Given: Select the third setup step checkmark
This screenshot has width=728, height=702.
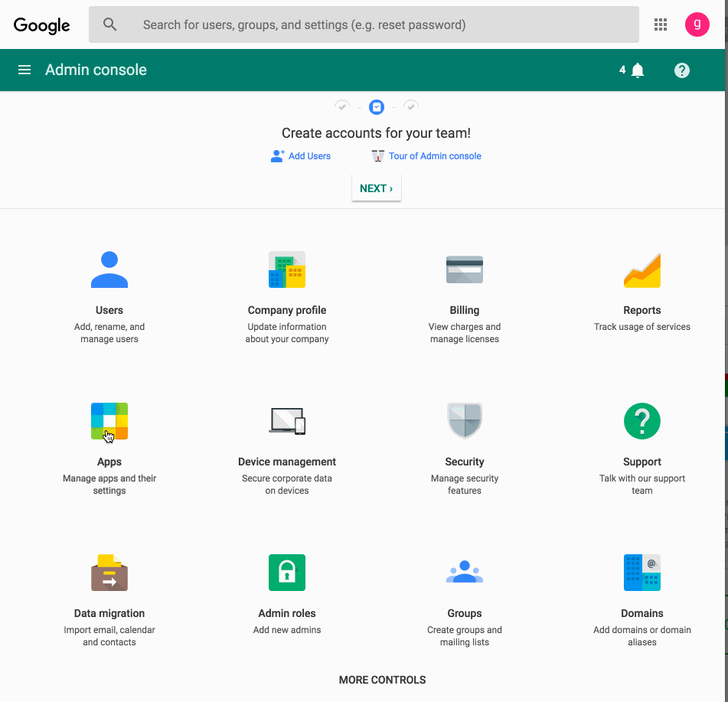Looking at the screenshot, I should click(x=410, y=106).
